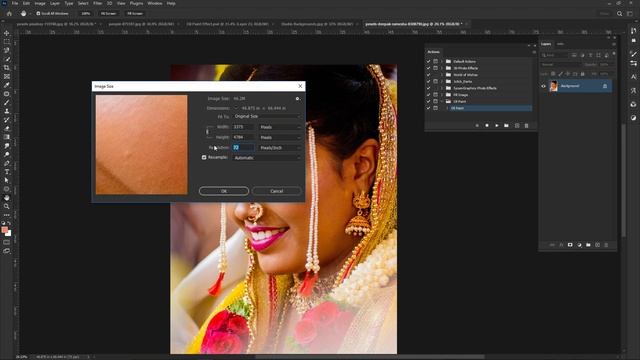Add a layer mask in Layers panel
This screenshot has height=360, width=640.
tap(570, 245)
